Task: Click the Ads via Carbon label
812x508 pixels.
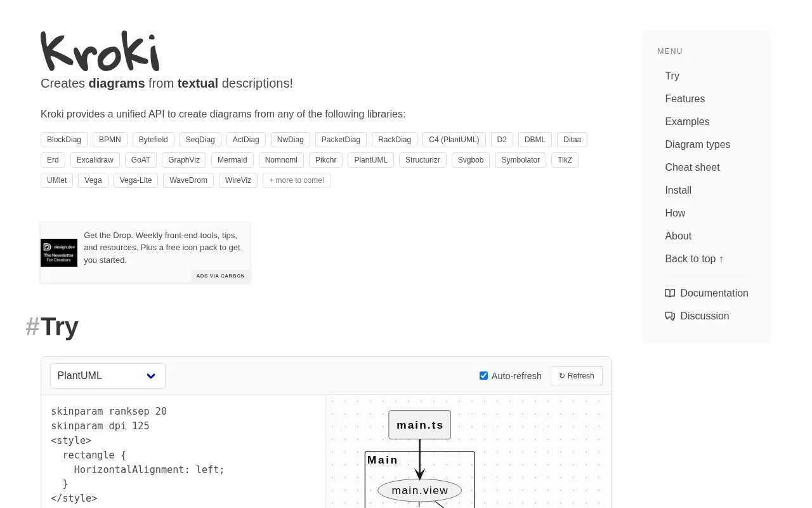Action: [x=221, y=276]
